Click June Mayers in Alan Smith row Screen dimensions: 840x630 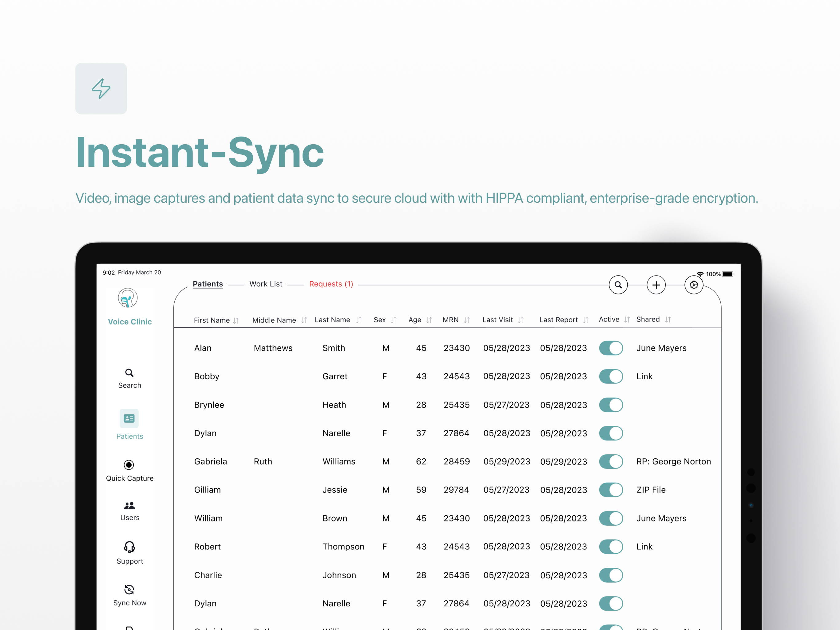point(661,348)
